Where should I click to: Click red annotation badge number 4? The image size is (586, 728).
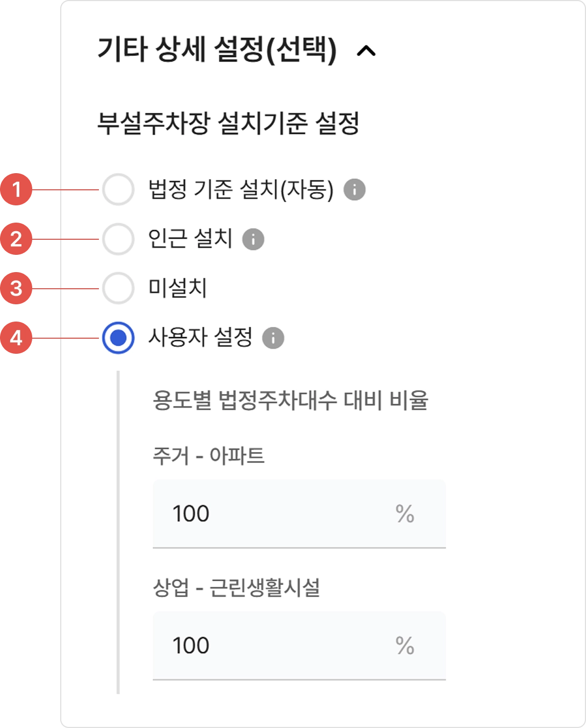pyautogui.click(x=17, y=338)
